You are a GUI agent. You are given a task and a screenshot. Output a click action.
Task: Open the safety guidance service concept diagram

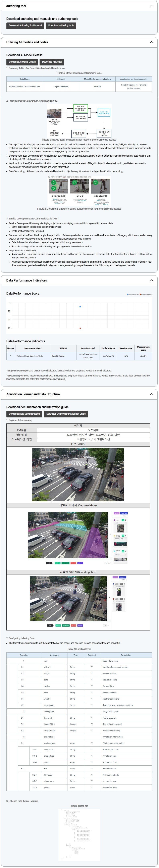coord(79,191)
